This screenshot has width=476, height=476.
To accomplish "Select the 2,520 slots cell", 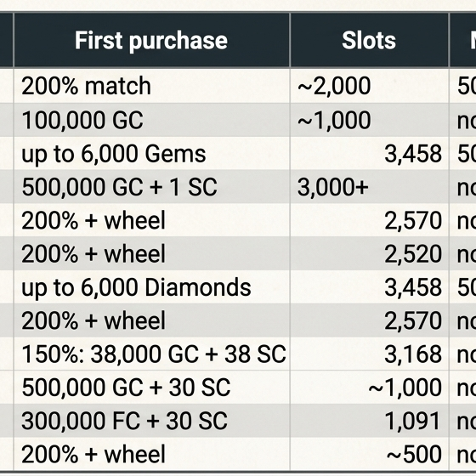I will click(369, 253).
